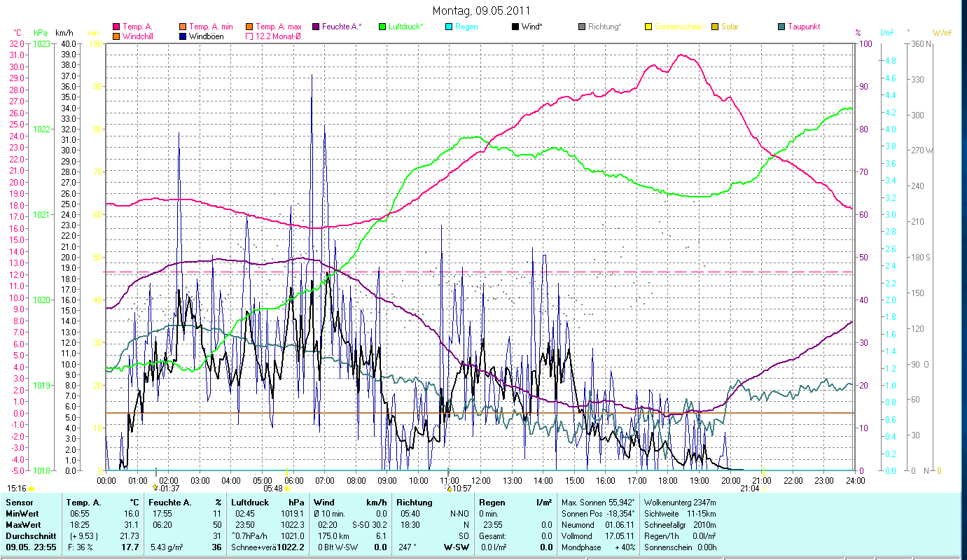The height and width of the screenshot is (560, 967).
Task: Click the Solar legend label
Action: click(x=732, y=27)
